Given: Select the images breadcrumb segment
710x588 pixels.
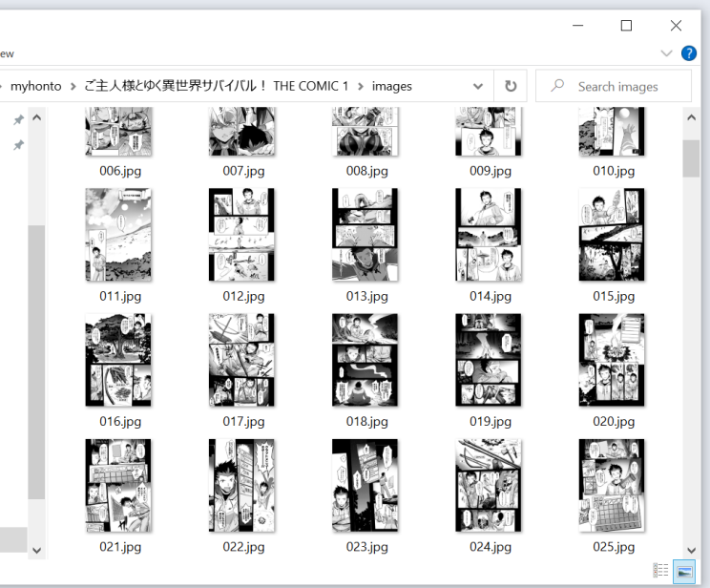Looking at the screenshot, I should [x=391, y=86].
